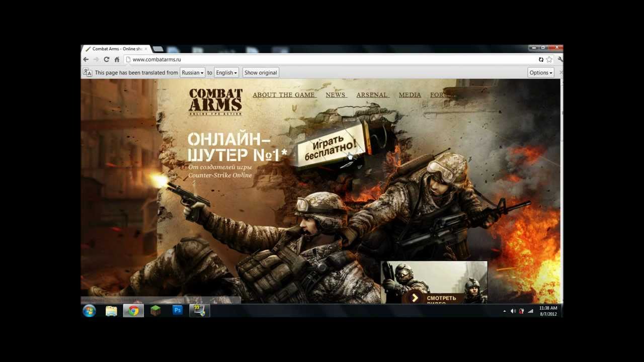Open File Explorer from the taskbar
Image resolution: width=644 pixels, height=362 pixels.
[111, 311]
